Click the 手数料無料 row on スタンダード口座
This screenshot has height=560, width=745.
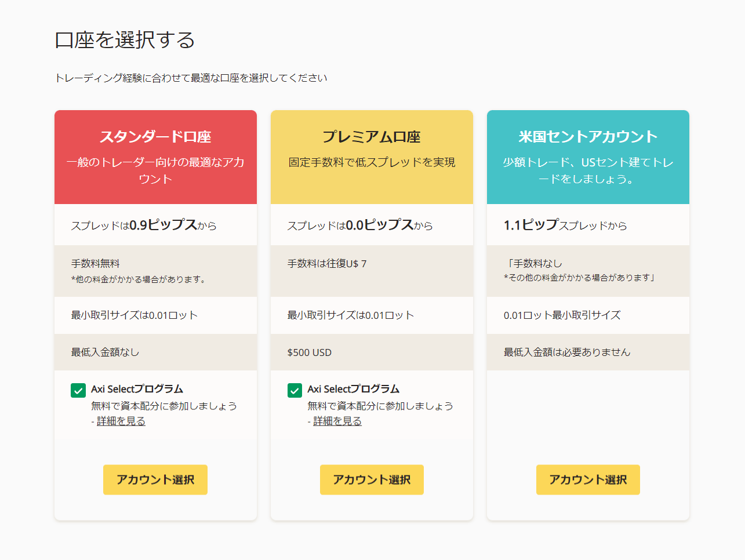point(155,271)
